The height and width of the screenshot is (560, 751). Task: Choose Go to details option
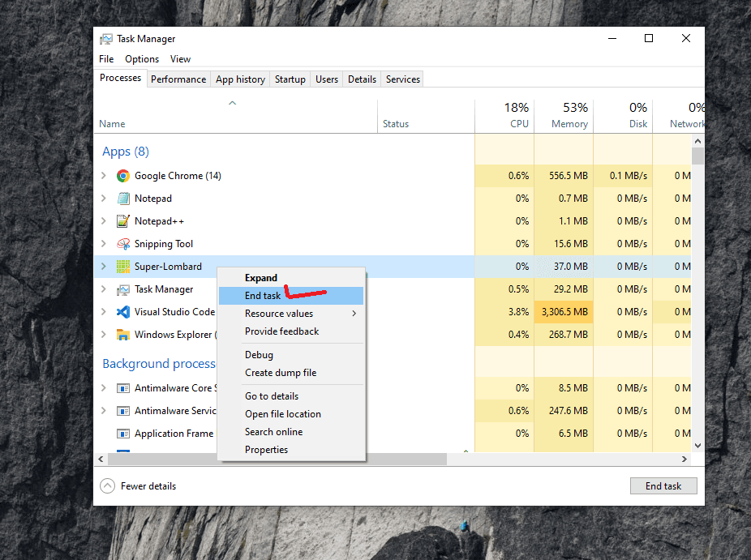coord(291,396)
